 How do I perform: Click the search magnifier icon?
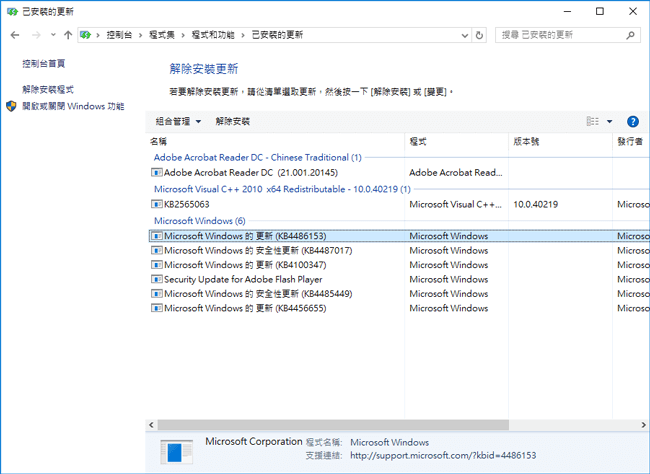(631, 35)
